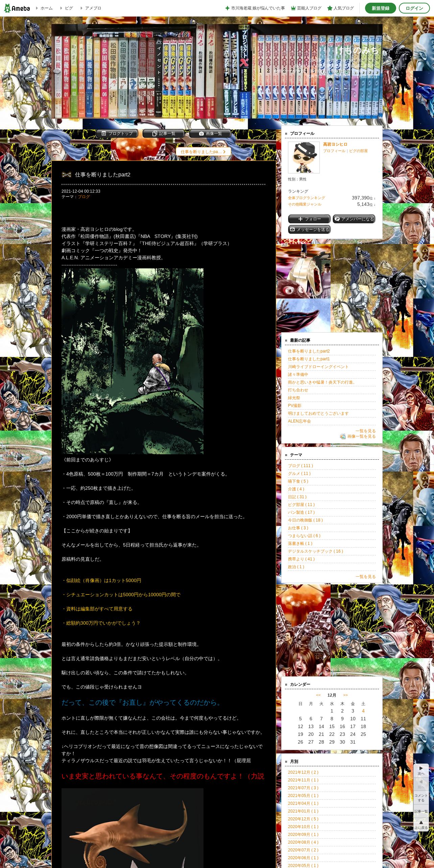The height and width of the screenshot is (868, 434).
Task: Open ピグの部屋 link
Action: click(x=358, y=151)
